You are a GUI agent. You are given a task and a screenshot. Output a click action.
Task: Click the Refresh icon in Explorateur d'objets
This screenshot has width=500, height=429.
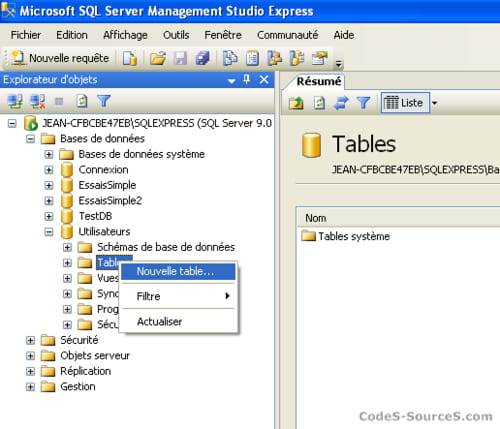point(82,101)
